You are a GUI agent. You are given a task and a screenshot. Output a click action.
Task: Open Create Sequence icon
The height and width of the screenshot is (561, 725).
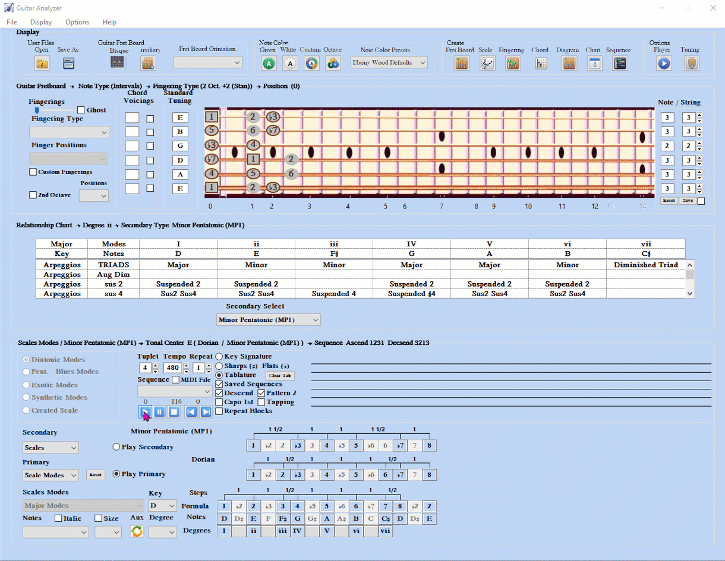tap(620, 63)
